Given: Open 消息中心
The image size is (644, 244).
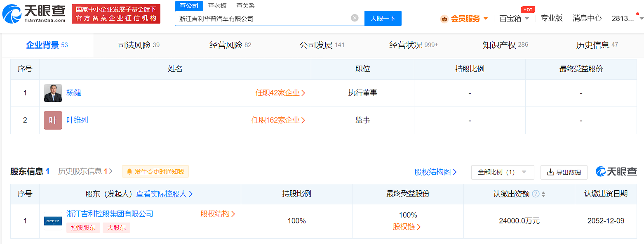Looking at the screenshot, I should click(587, 18).
